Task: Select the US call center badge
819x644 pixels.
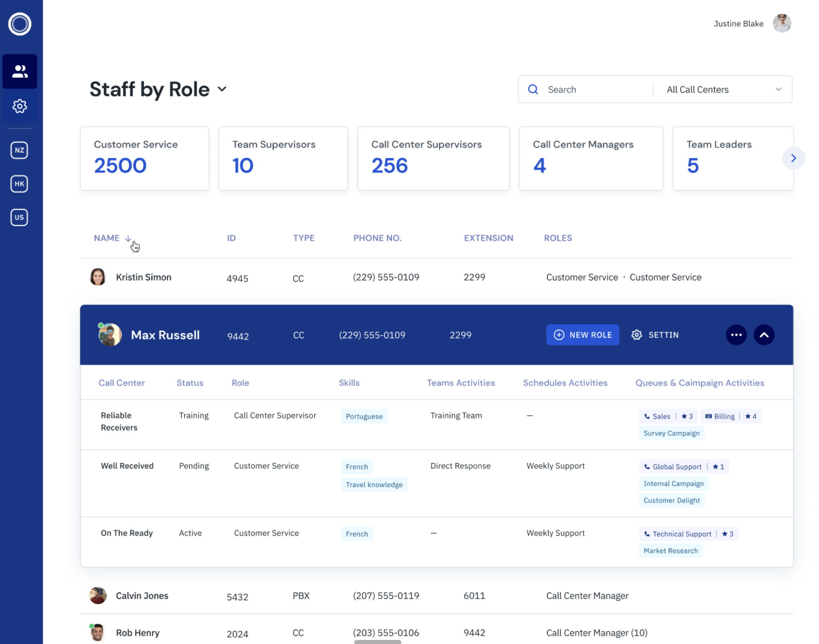Action: tap(19, 217)
